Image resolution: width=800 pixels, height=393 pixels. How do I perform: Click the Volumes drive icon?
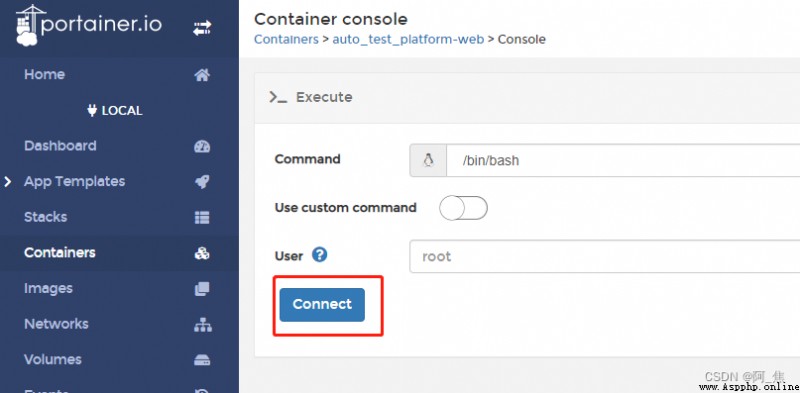tap(202, 360)
